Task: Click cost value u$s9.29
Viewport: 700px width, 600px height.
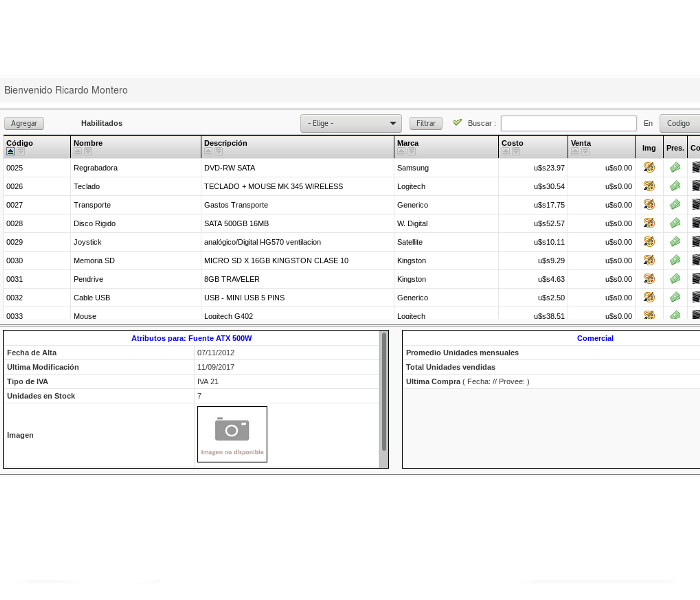Action: pyautogui.click(x=551, y=260)
